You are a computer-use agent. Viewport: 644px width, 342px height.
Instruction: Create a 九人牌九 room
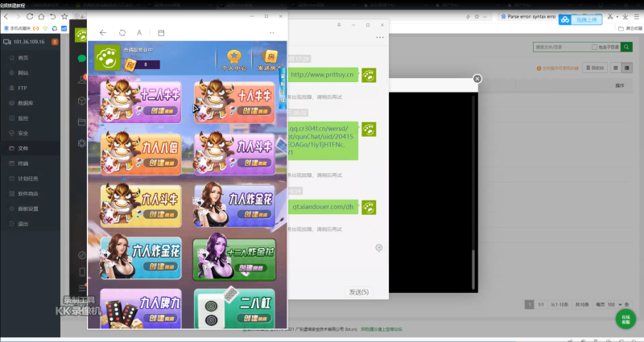pos(161,318)
